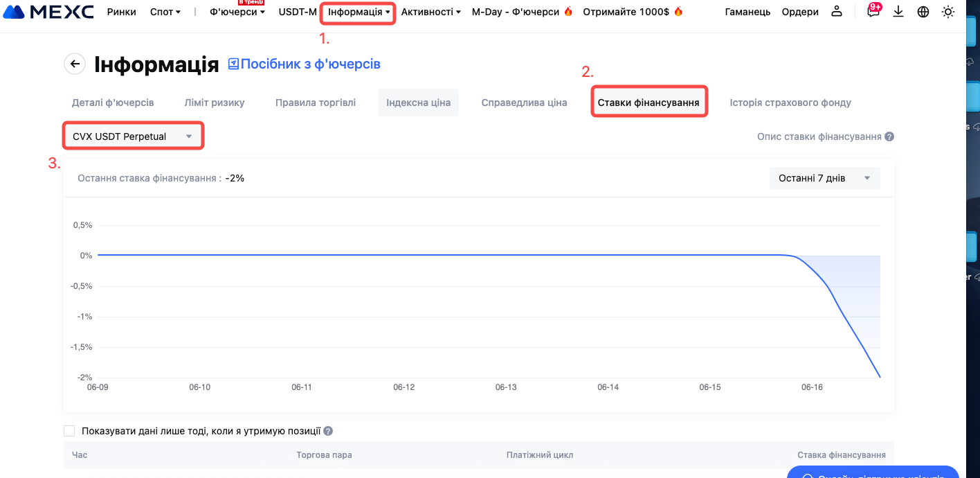Click the Гаманець button
This screenshot has width=980, height=478.
point(747,12)
